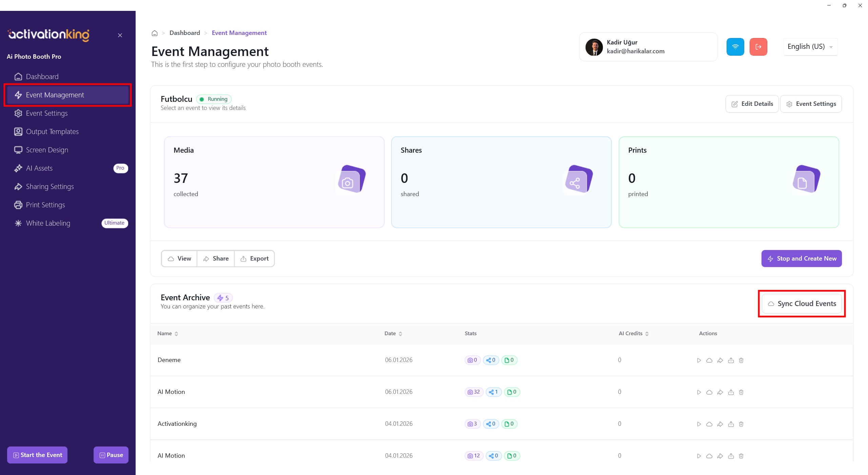
Task: Click the trash icon for the Activationking event
Action: pyautogui.click(x=741, y=424)
